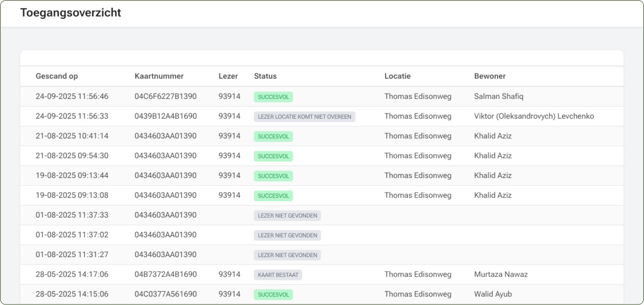Image resolution: width=644 pixels, height=305 pixels.
Task: Click SUCCESVOL badge in 19-08-2025 09:13:44 row
Action: coord(273,176)
